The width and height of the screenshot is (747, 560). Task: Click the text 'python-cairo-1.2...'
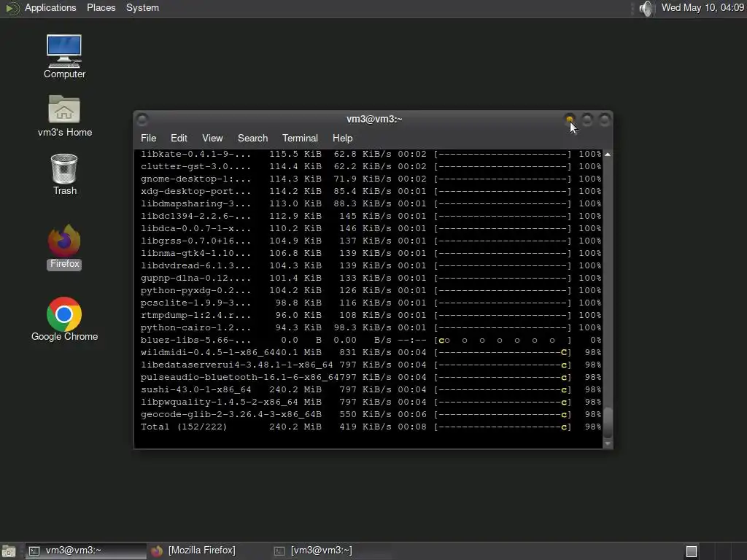pyautogui.click(x=196, y=327)
